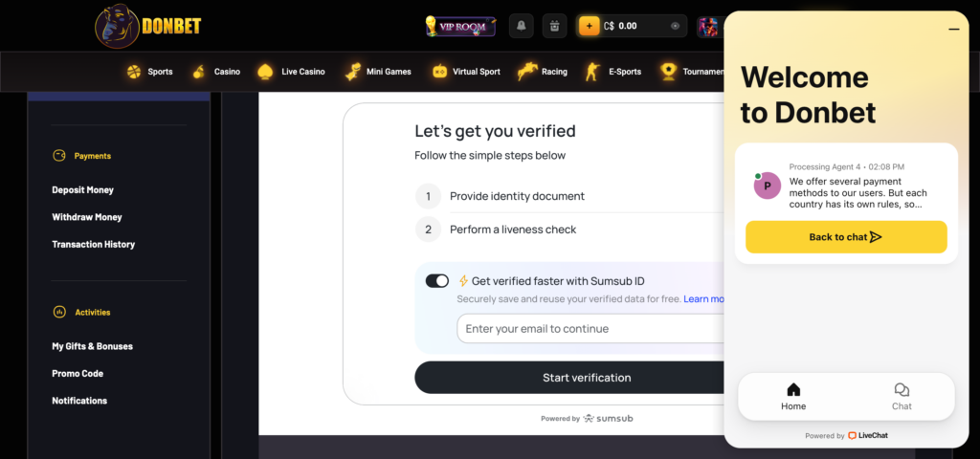Click the gift box icon in header
980x459 pixels.
pos(554,26)
